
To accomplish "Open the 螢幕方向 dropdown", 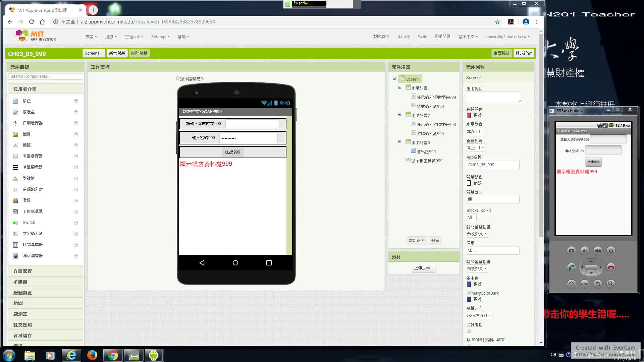I will point(479,315).
